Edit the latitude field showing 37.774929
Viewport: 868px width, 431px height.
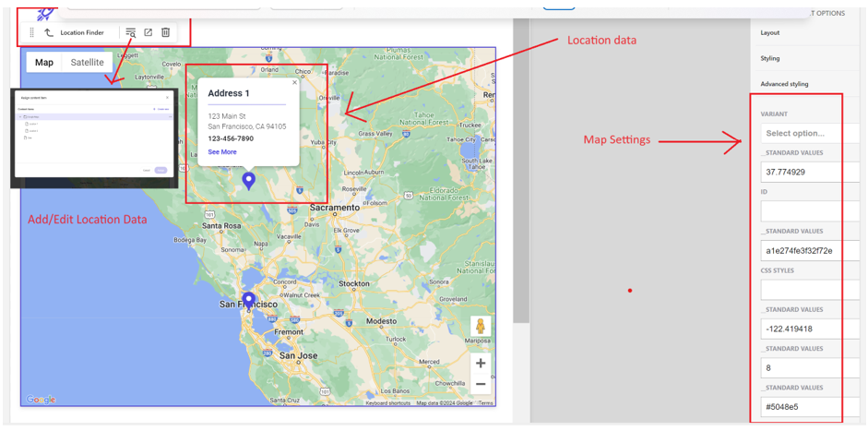811,173
